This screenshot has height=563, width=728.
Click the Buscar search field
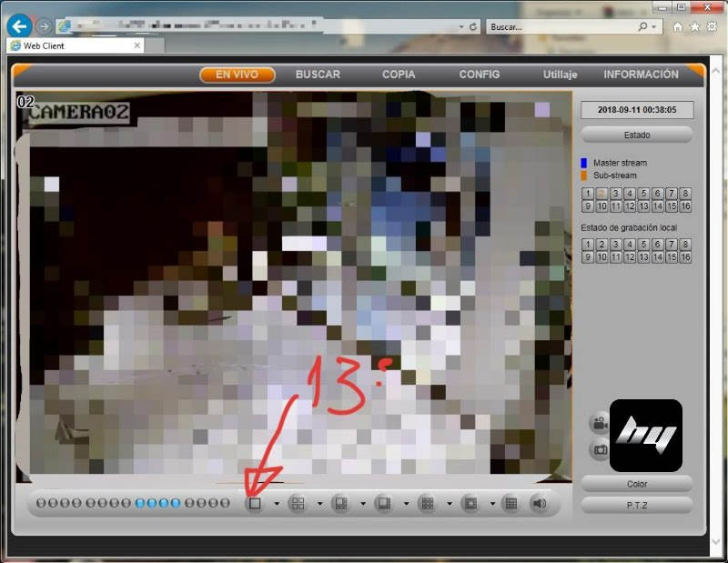[x=564, y=27]
